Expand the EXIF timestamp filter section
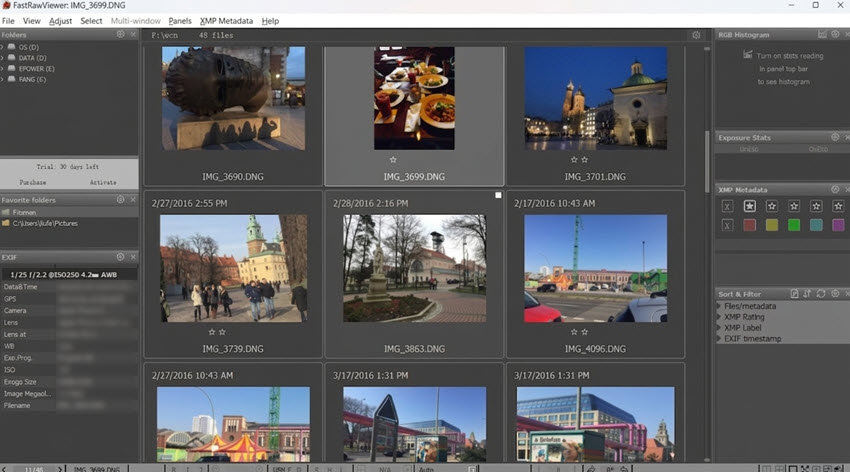The image size is (850, 472). (x=719, y=339)
